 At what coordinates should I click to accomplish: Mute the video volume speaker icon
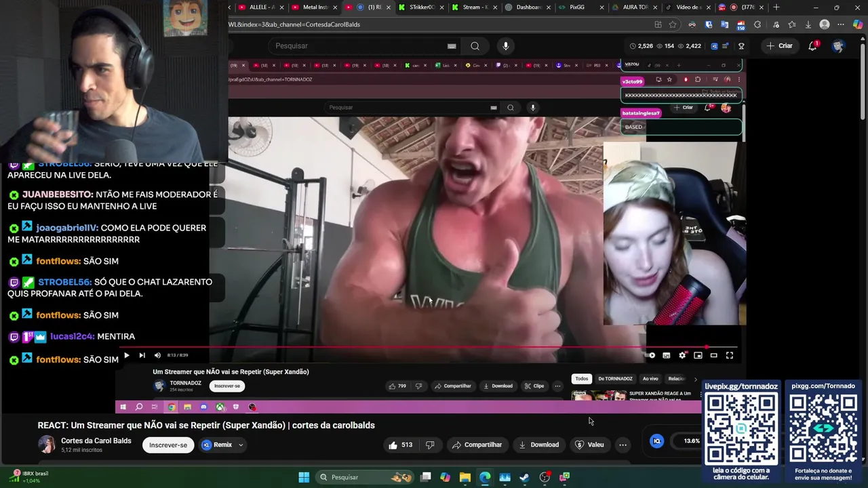tap(157, 355)
